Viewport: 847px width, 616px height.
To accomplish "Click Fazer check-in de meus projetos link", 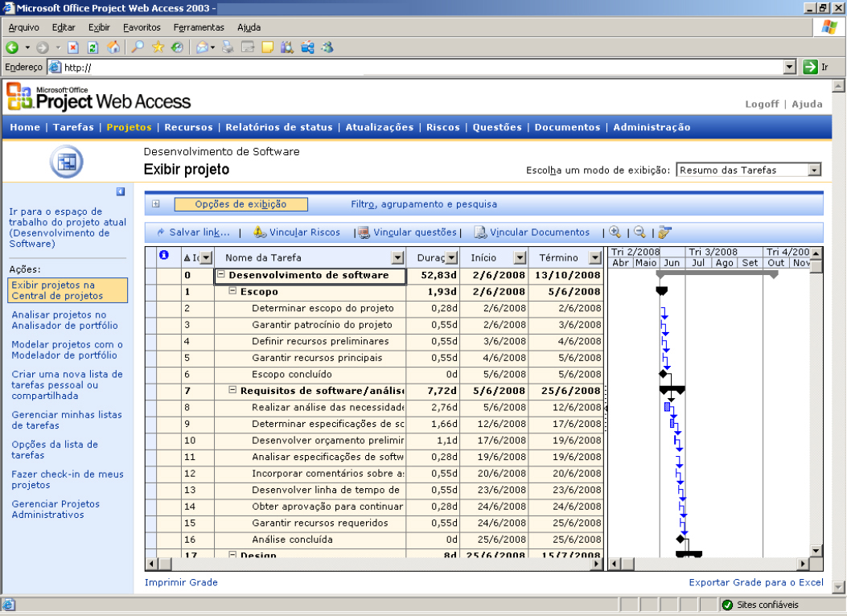I will coord(68,479).
